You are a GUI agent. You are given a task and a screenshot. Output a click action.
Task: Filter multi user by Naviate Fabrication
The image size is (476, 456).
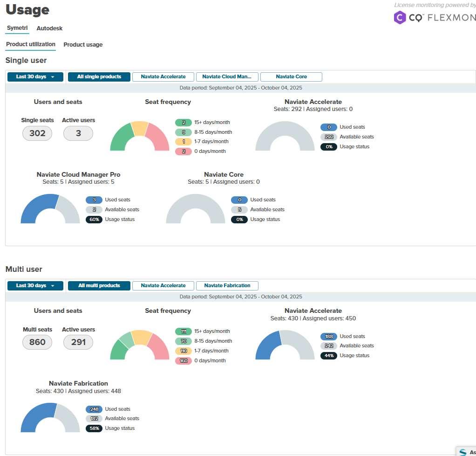point(227,285)
